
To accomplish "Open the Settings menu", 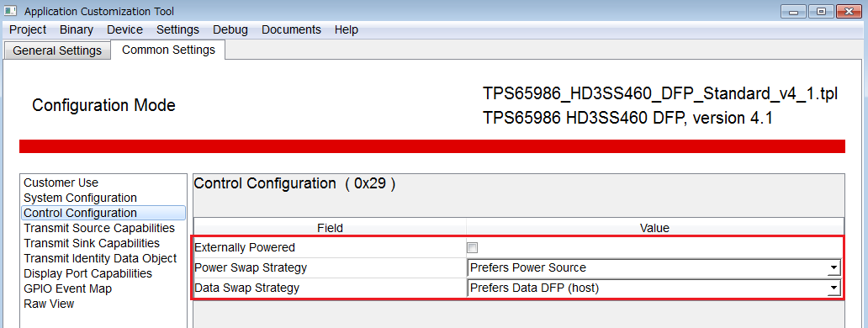I will click(177, 30).
